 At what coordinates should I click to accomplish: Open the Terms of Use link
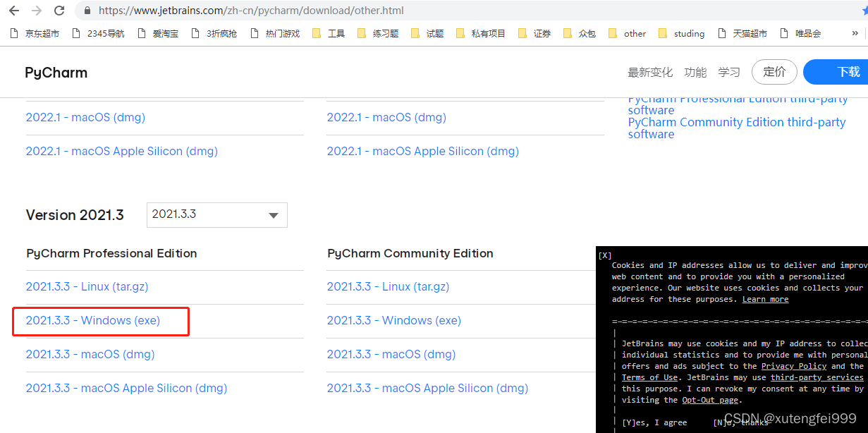[x=649, y=377]
